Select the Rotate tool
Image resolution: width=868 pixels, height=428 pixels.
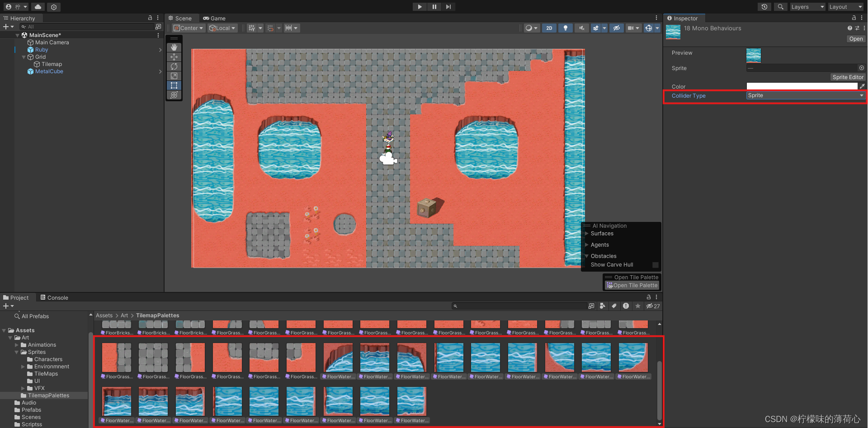174,66
